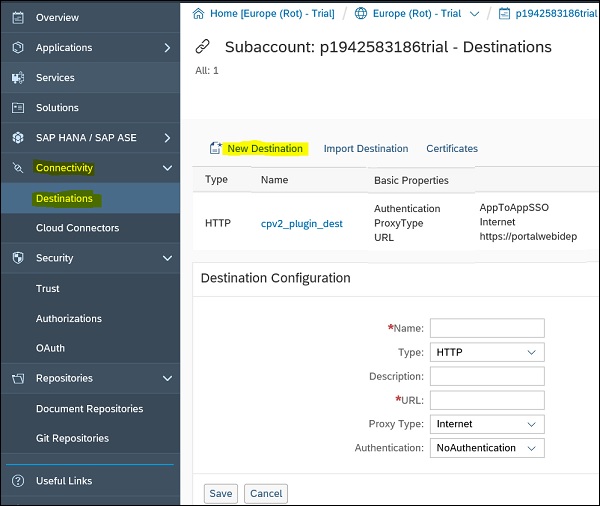Open the Authentication dropdown
600x506 pixels.
pos(488,448)
